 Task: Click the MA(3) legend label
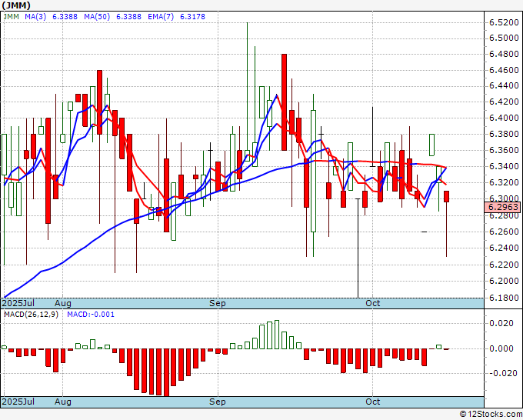[x=35, y=17]
